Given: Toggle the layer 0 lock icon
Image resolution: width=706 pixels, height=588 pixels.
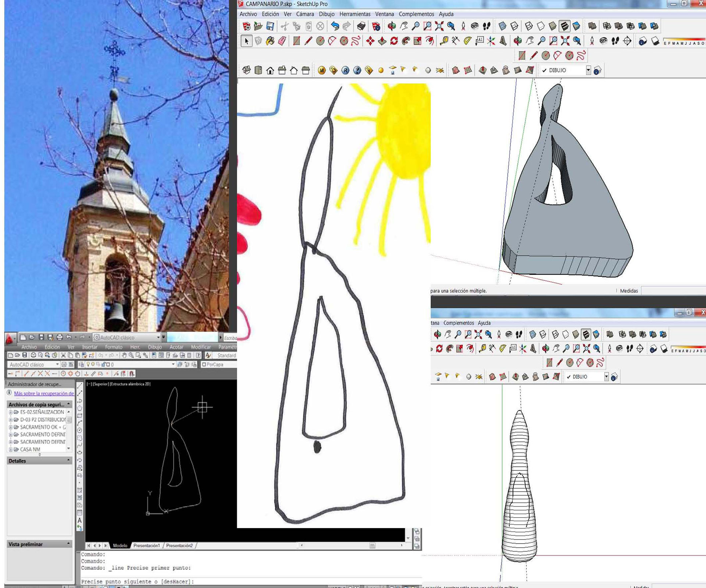Looking at the screenshot, I should tap(103, 364).
